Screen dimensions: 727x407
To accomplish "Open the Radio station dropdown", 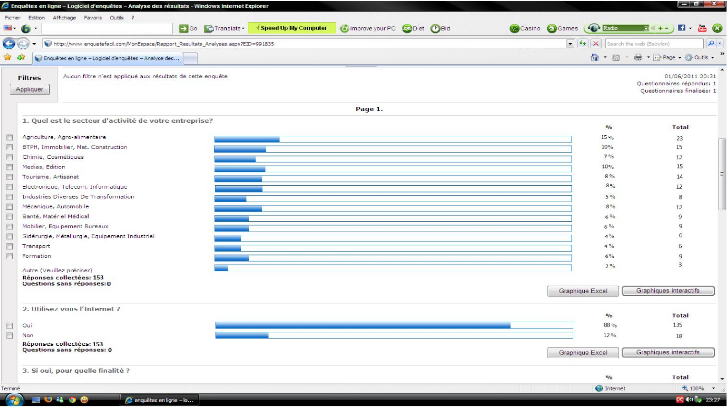I will [646, 28].
